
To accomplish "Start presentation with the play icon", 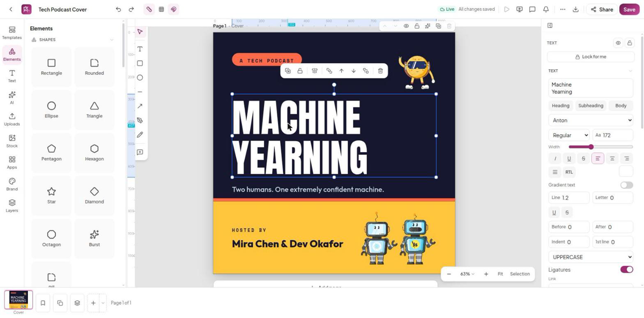I will click(507, 9).
